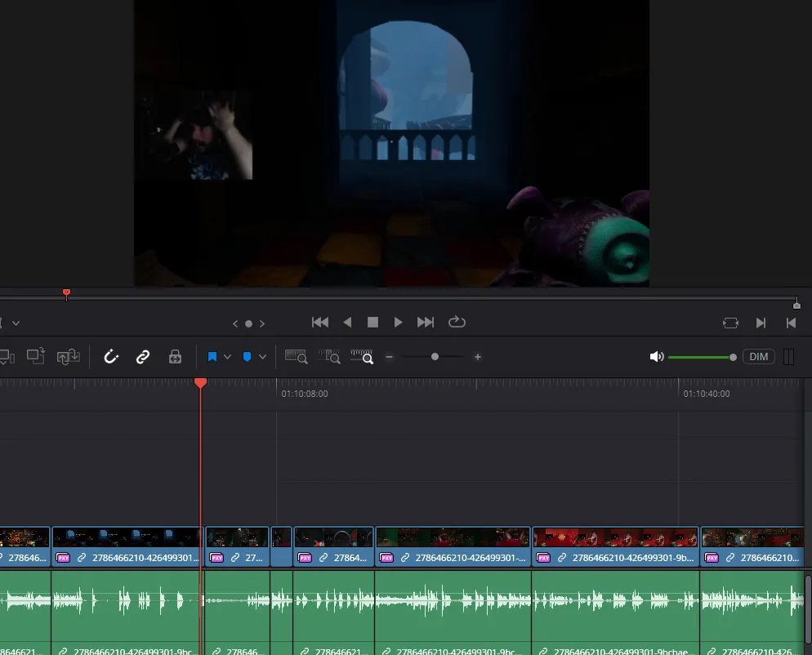
Task: Adjust the timeline zoom slider handle
Action: 435,357
